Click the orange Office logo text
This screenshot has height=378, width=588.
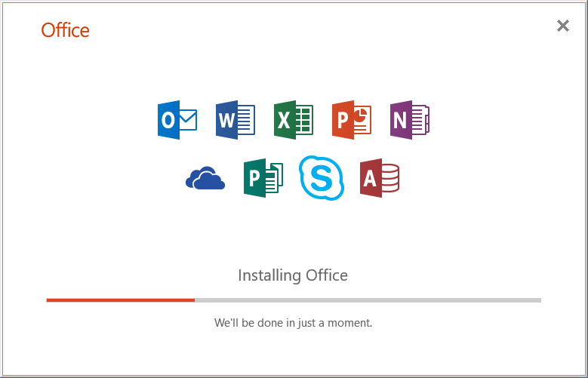click(x=65, y=30)
